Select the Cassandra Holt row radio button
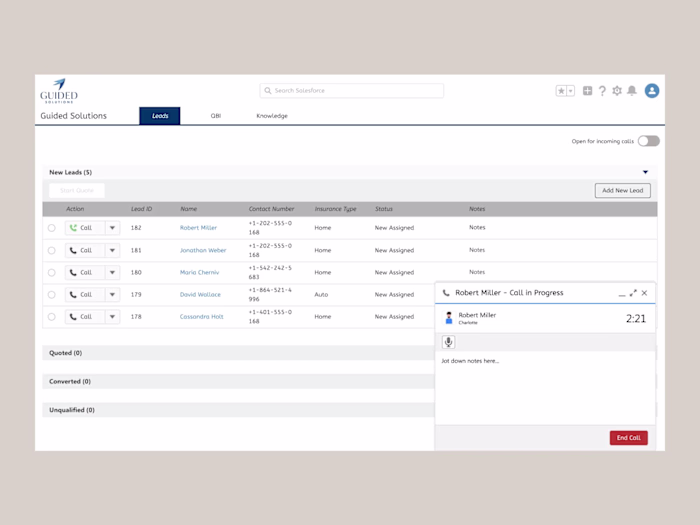Viewport: 700px width, 525px height. 52,317
